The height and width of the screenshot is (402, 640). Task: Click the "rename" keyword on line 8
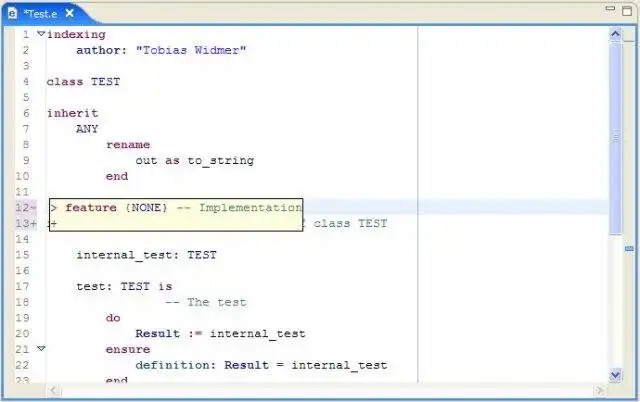coord(128,145)
